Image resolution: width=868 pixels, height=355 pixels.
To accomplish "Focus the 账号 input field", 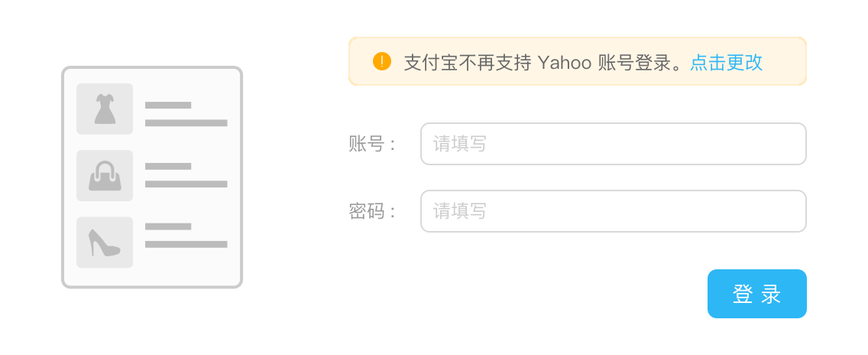I will (x=613, y=144).
